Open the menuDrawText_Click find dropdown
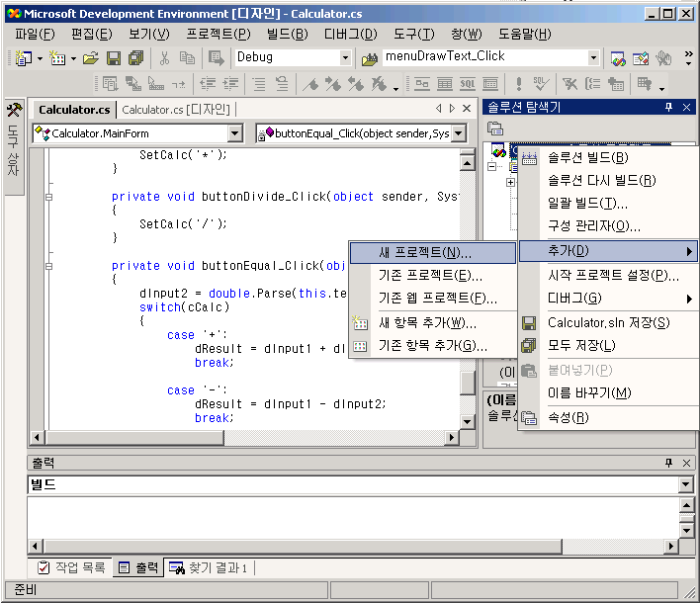Screen dimensions: 700x603 593,57
